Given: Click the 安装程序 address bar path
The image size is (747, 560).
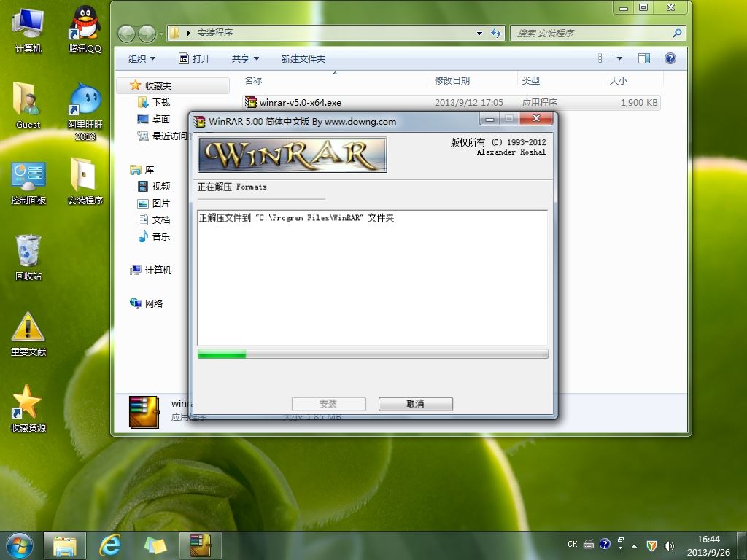Looking at the screenshot, I should click(x=215, y=33).
